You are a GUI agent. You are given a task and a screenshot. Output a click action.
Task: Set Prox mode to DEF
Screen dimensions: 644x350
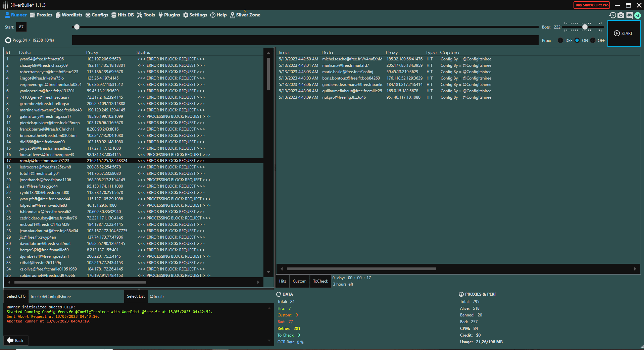[560, 40]
